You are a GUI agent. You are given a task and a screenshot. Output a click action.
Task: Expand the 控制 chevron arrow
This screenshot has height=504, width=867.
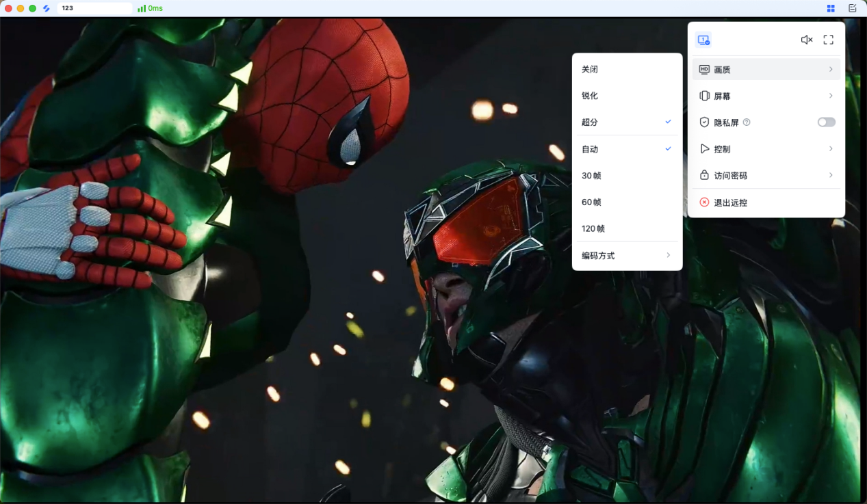(831, 148)
